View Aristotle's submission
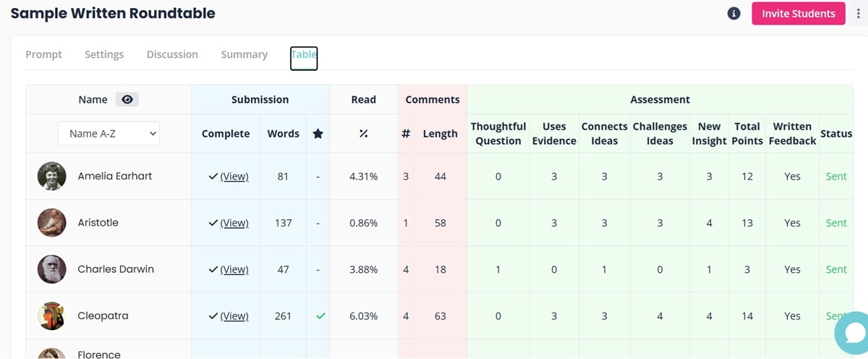 234,223
